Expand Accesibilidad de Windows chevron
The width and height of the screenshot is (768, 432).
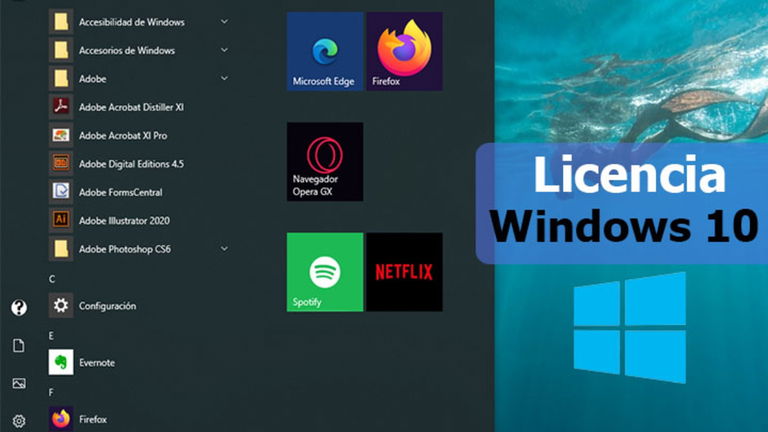click(224, 22)
